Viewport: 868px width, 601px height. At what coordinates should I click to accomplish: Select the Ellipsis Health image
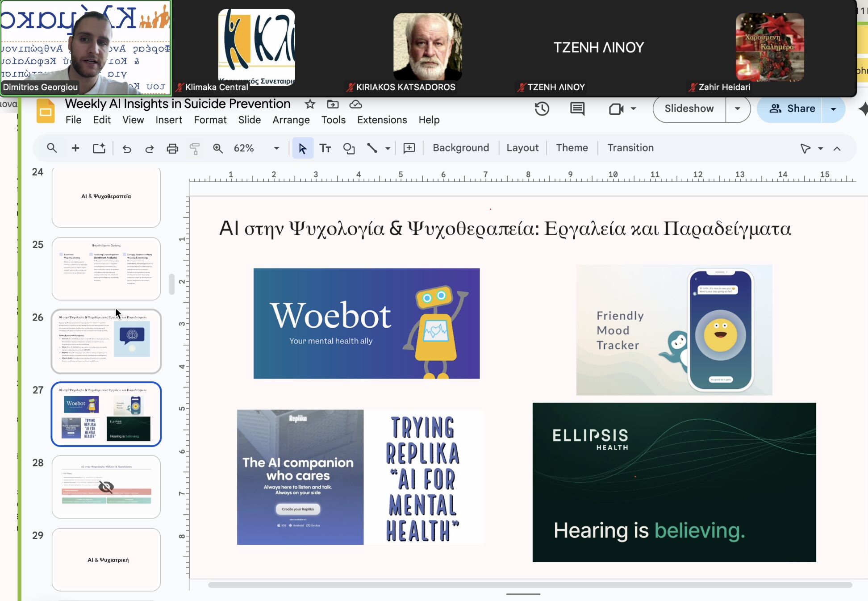674,482
